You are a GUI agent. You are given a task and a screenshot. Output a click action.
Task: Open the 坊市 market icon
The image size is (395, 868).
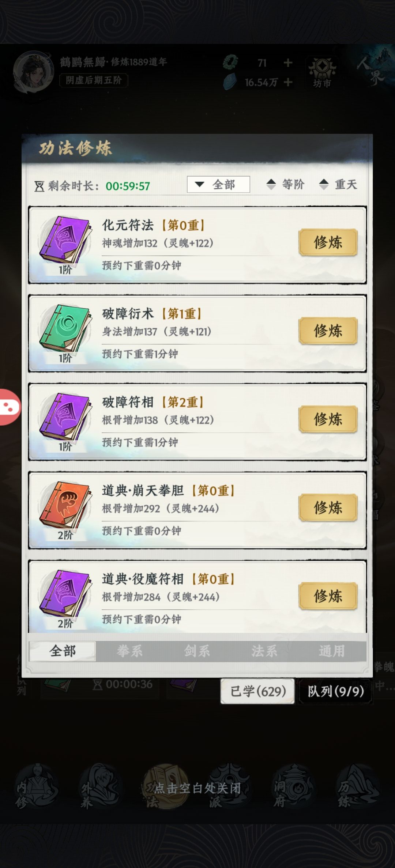[322, 72]
